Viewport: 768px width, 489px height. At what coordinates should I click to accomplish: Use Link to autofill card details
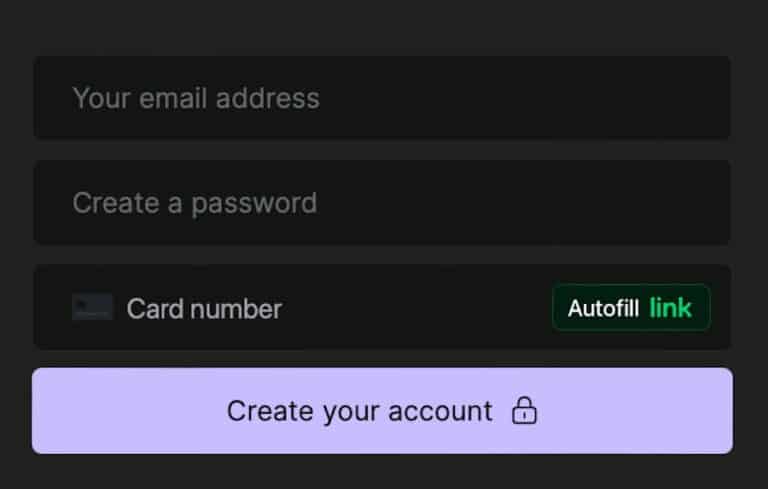[630, 308]
